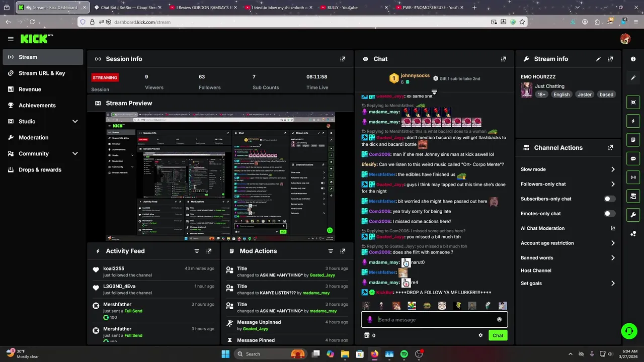Open Spotify from the Windows taskbar
Viewport: 644px width, 362px height.
[404, 354]
